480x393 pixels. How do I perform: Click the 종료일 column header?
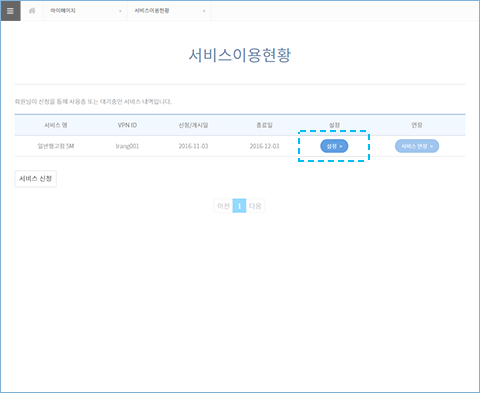click(x=264, y=125)
